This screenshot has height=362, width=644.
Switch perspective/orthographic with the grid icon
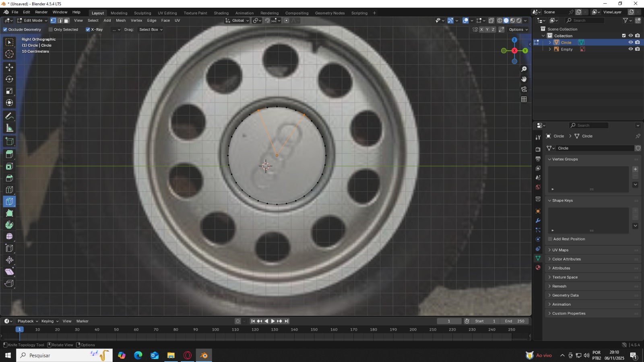click(x=524, y=99)
